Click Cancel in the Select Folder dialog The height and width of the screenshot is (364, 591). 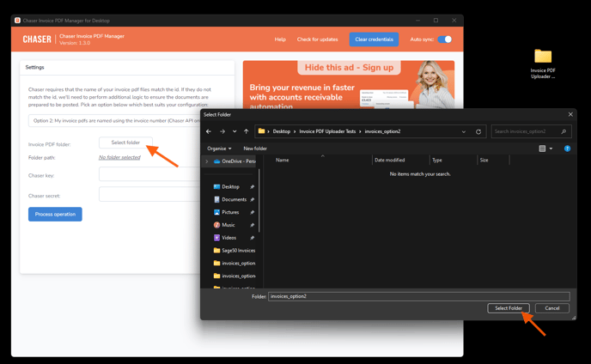pyautogui.click(x=552, y=308)
